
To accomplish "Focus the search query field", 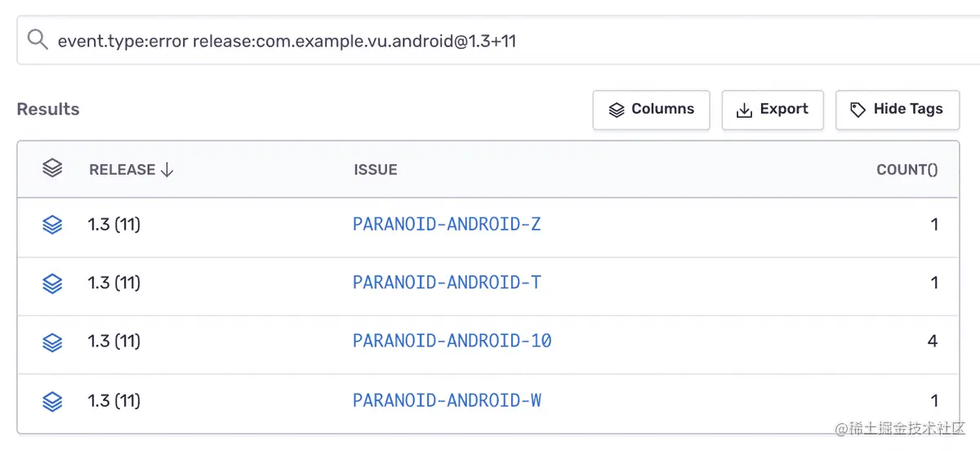I will click(x=490, y=40).
